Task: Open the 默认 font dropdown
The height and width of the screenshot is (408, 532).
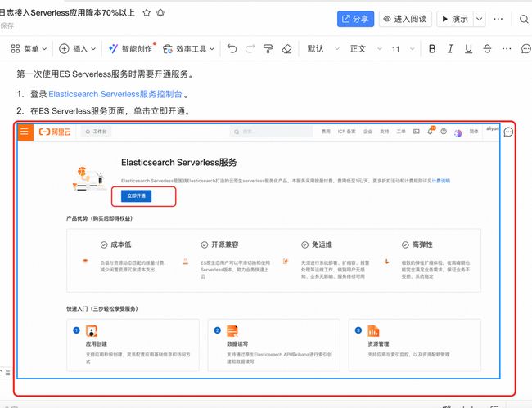Action: [323, 49]
